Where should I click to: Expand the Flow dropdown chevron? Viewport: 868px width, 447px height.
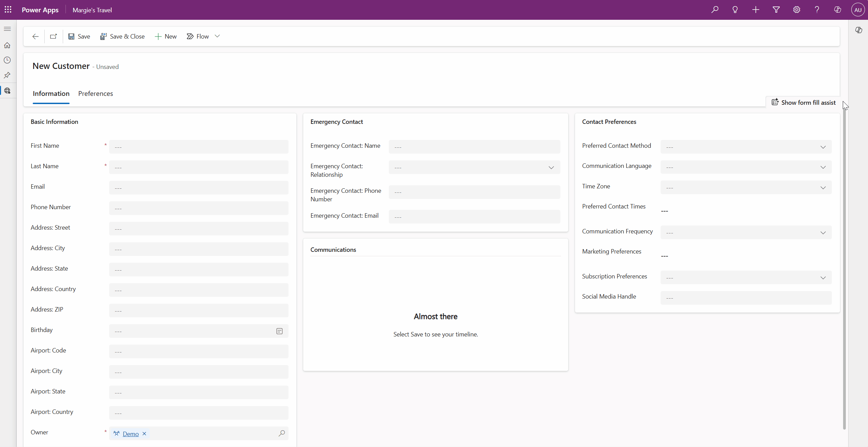coord(217,36)
